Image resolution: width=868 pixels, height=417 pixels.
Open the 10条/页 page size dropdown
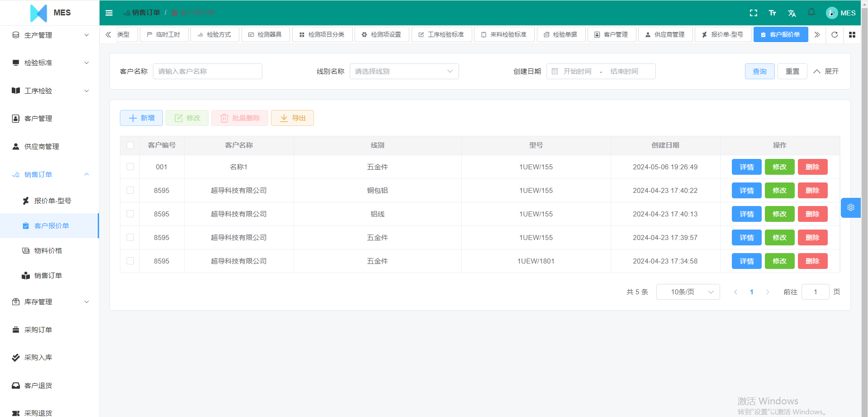tap(688, 292)
